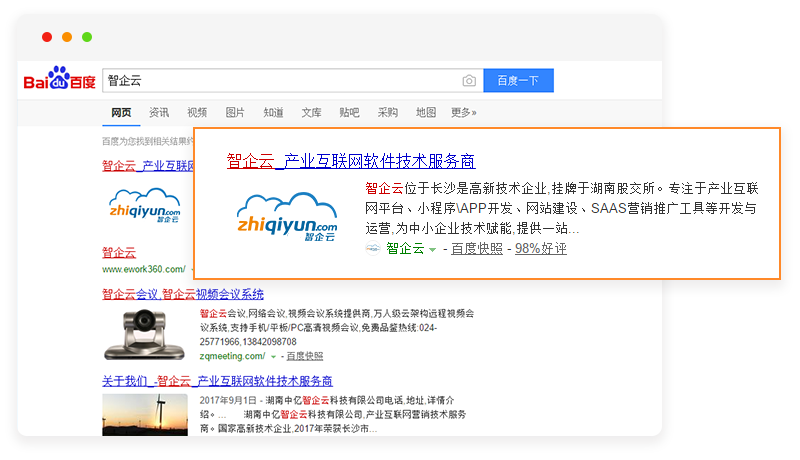This screenshot has width=800, height=460.
Task: Open 关于我们_-智企云_产业互联网软件技术服务商 link
Action: [217, 381]
